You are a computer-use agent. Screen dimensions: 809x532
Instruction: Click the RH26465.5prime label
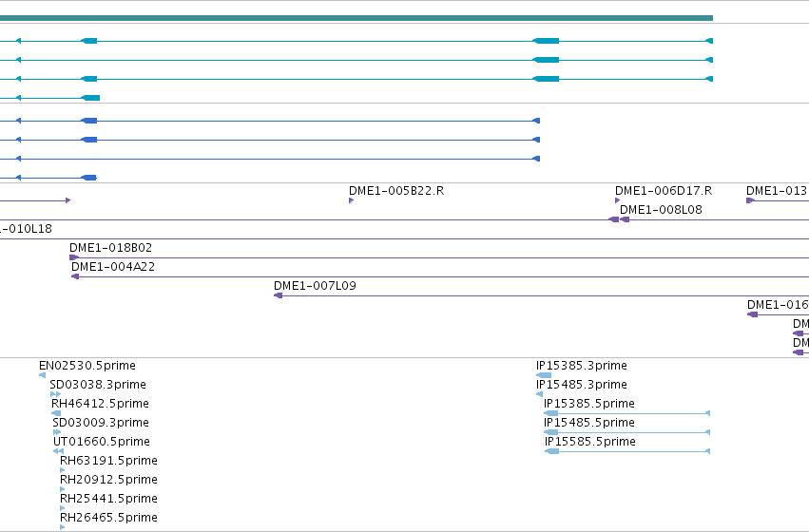point(109,518)
